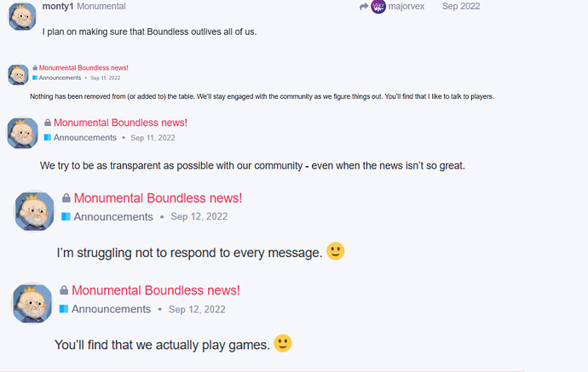Click majorvex's purple avatar icon
Screen dimensions: 588x372
378,6
